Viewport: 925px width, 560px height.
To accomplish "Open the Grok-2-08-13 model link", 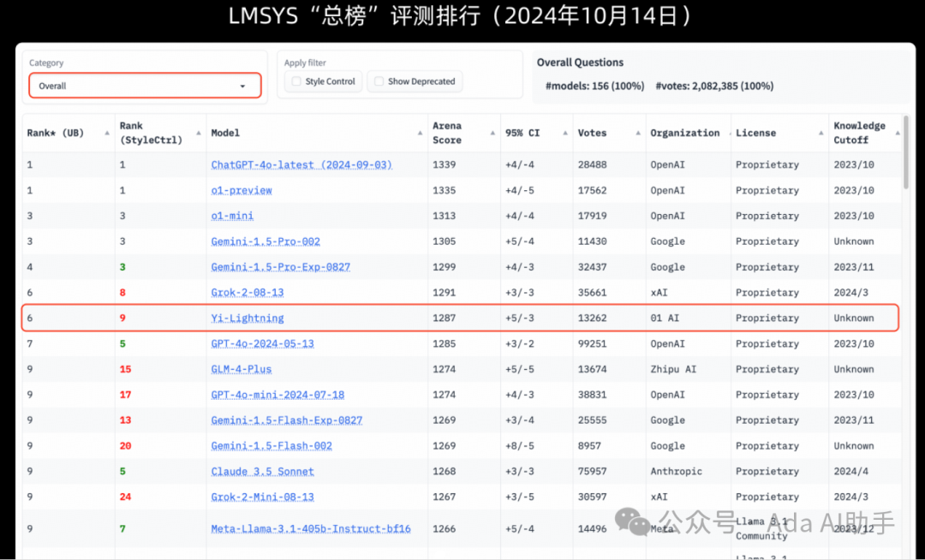I will click(x=248, y=292).
